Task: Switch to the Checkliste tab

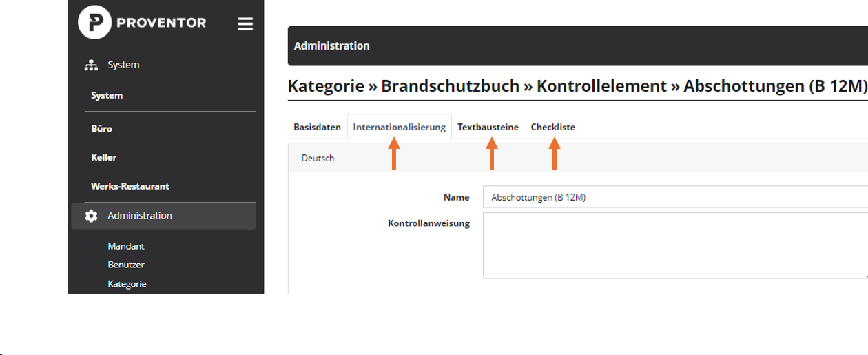Action: [552, 127]
